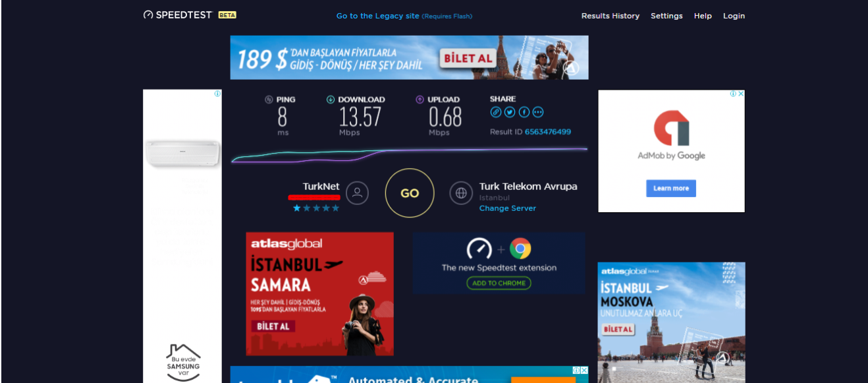Click the globe server icon beside Turk Telekom Avrupa
This screenshot has width=868, height=383.
tap(461, 193)
